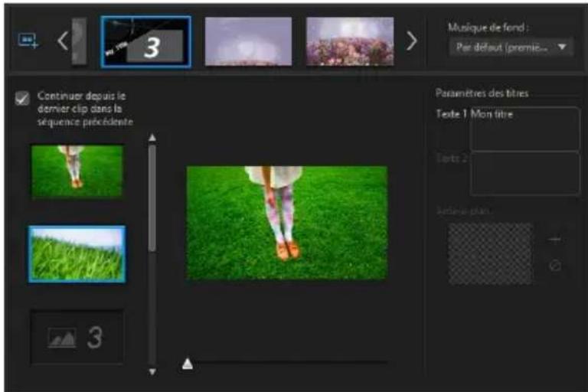Toggle 'Continuer depuis le dernier clip' checkbox
The height and width of the screenshot is (392, 588).
click(x=22, y=98)
